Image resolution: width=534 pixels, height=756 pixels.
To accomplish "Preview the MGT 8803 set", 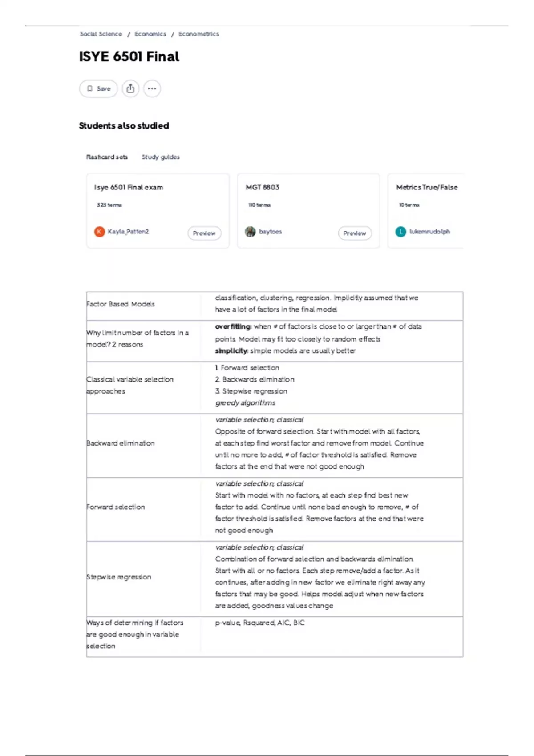I will point(355,233).
